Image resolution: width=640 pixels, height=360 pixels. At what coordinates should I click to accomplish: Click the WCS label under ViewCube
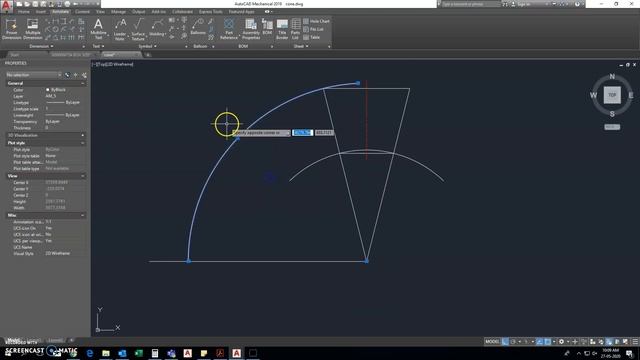[x=612, y=127]
